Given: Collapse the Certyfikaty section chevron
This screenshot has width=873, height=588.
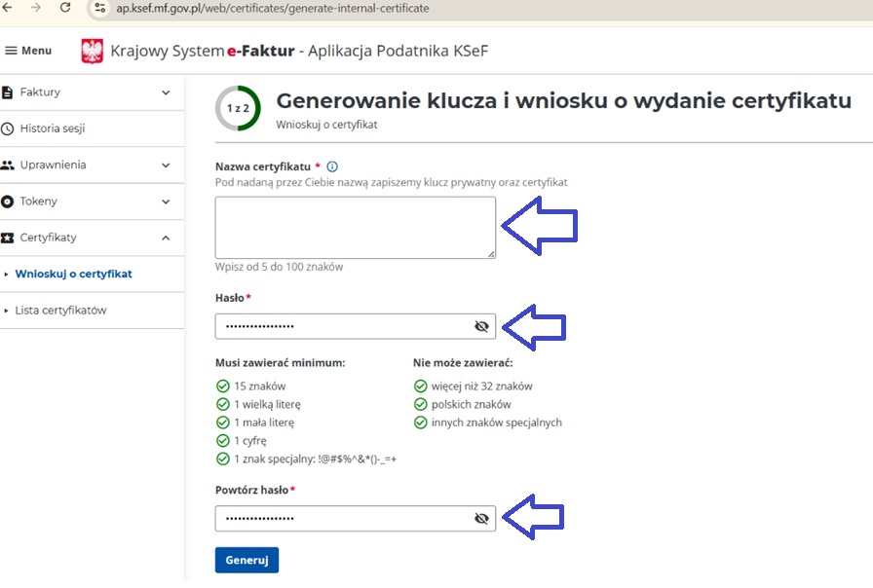Looking at the screenshot, I should [x=166, y=238].
